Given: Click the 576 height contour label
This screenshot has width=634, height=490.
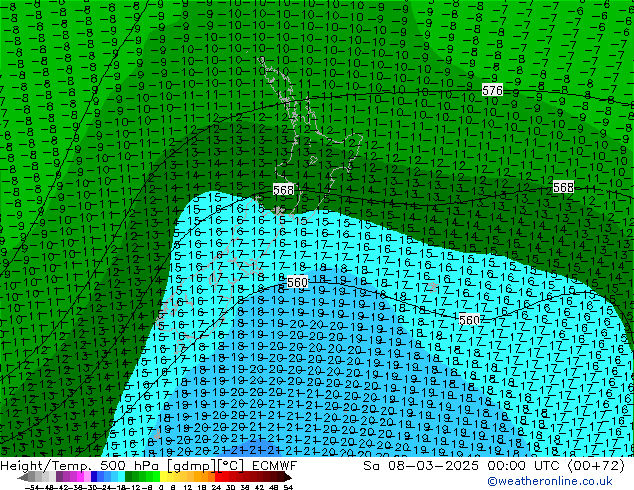Looking at the screenshot, I should click(492, 90).
